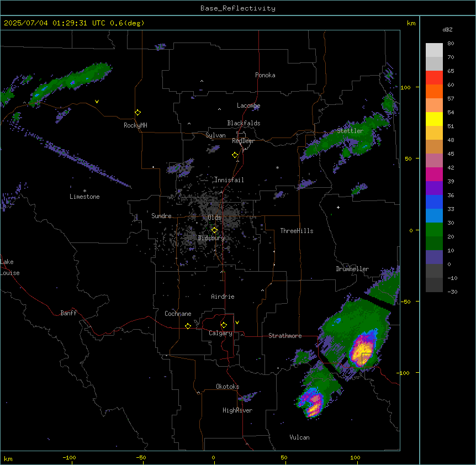Image resolution: width=476 pixels, height=465 pixels.
Task: Select the orange 57-60 dBZ legend swatch
Action: tap(434, 91)
